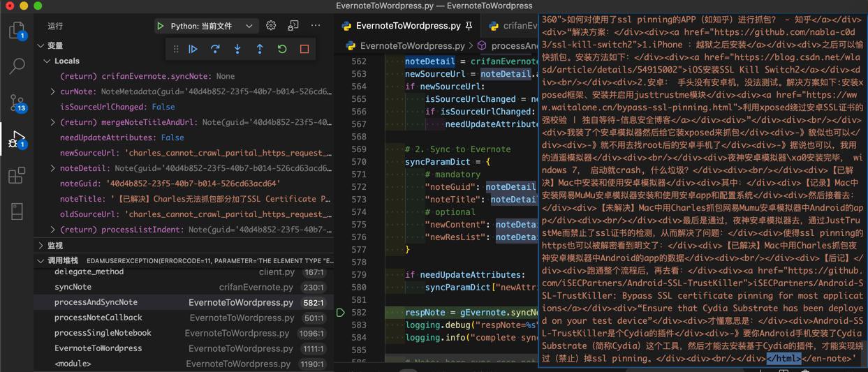This screenshot has height=372, width=868.
Task: Click Step Over in debug toolbar
Action: click(x=215, y=49)
